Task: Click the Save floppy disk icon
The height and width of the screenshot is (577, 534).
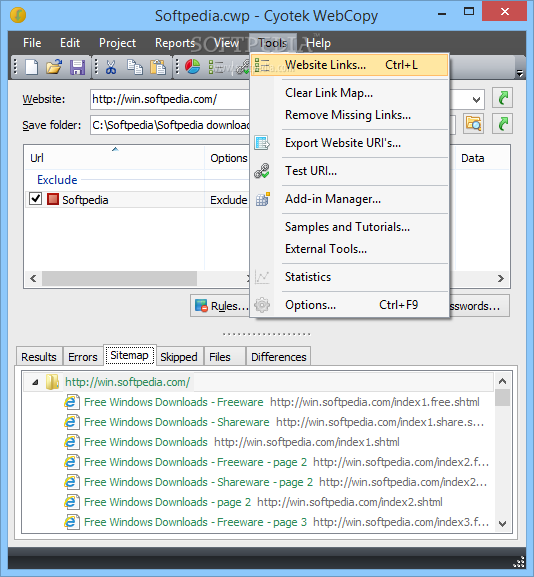Action: [77, 67]
